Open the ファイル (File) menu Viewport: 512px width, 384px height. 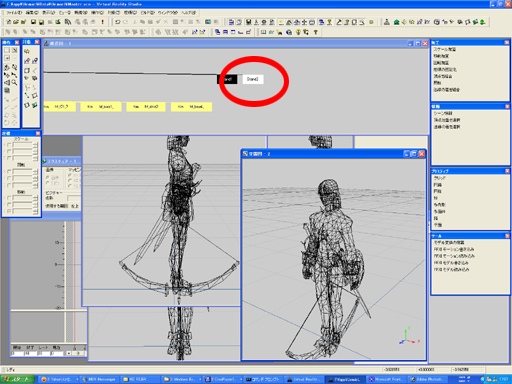coord(14,13)
